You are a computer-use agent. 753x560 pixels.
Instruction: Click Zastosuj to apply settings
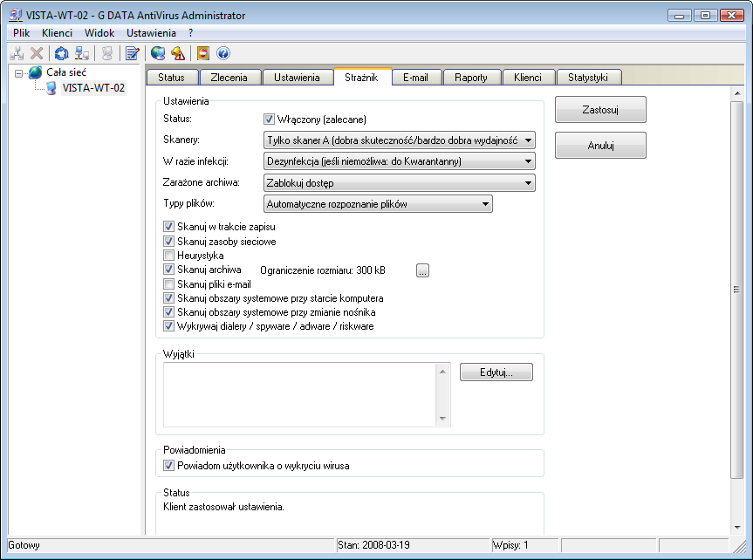600,110
